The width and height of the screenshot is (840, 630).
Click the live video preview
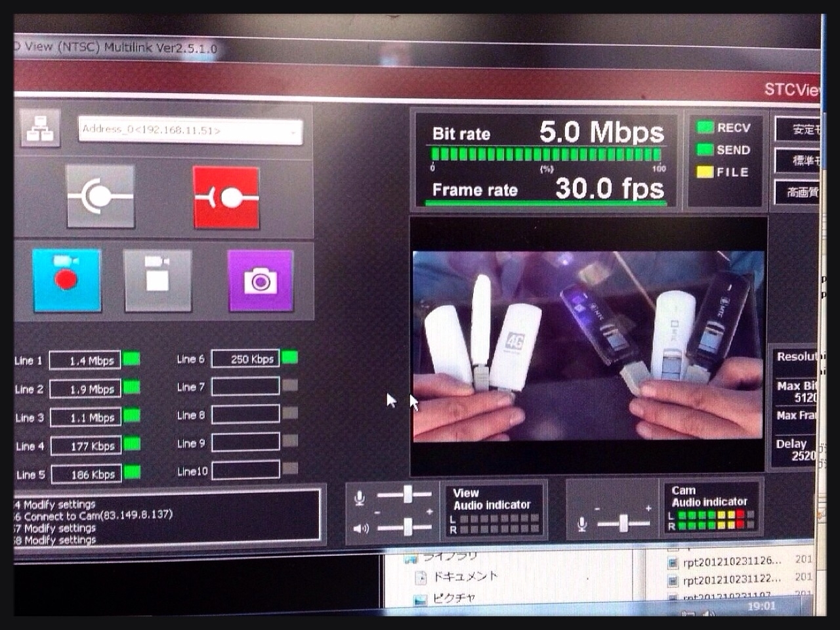click(588, 345)
